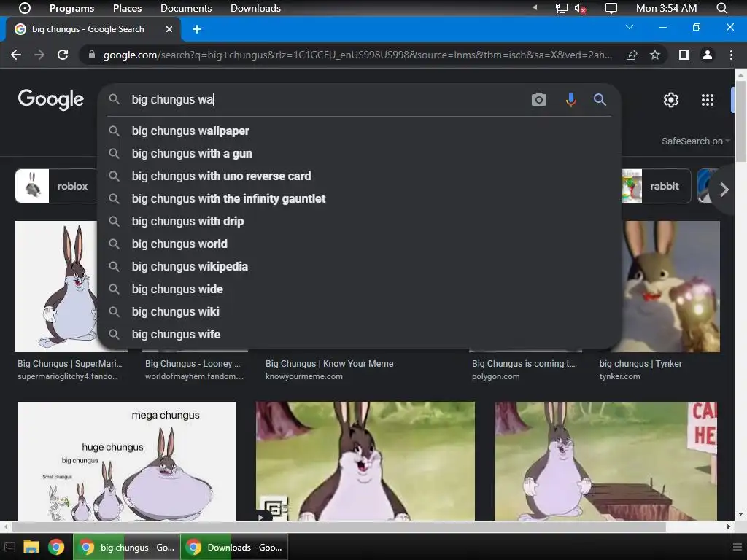747x560 pixels.
Task: Choose suggestion big chungus world
Action: [359, 244]
